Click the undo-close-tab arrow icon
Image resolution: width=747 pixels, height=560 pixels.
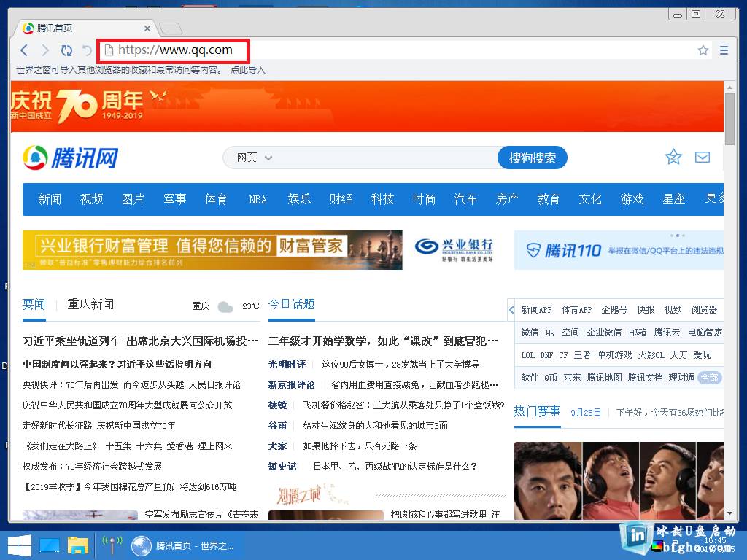click(x=87, y=50)
